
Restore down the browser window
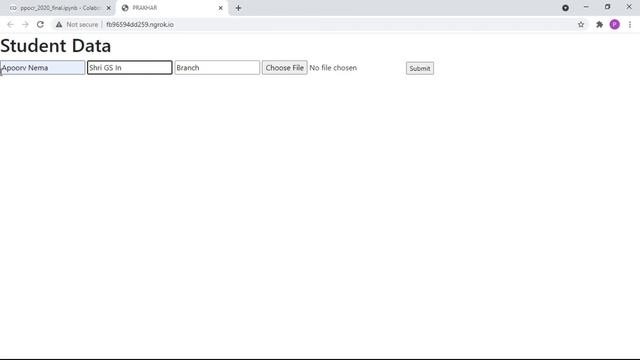[607, 7]
